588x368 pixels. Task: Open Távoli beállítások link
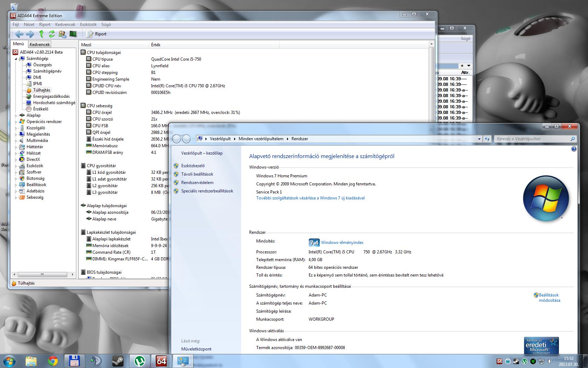(197, 174)
